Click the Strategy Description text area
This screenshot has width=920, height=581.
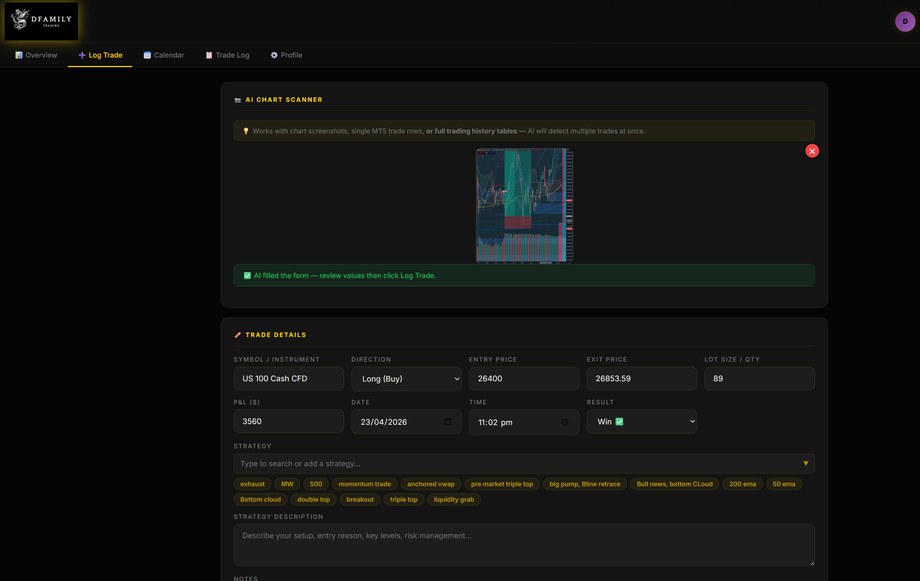click(524, 545)
